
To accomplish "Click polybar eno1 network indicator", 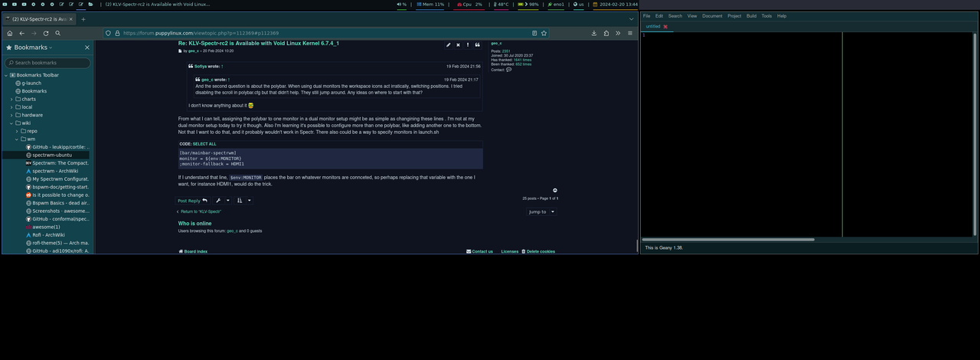I will pyautogui.click(x=554, y=4).
